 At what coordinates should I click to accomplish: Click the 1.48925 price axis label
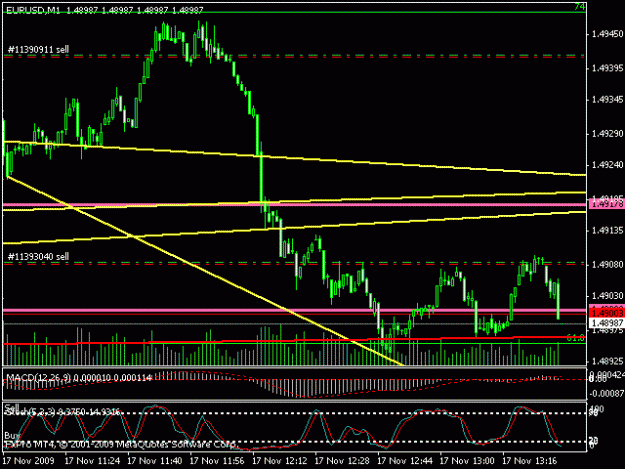tap(607, 361)
